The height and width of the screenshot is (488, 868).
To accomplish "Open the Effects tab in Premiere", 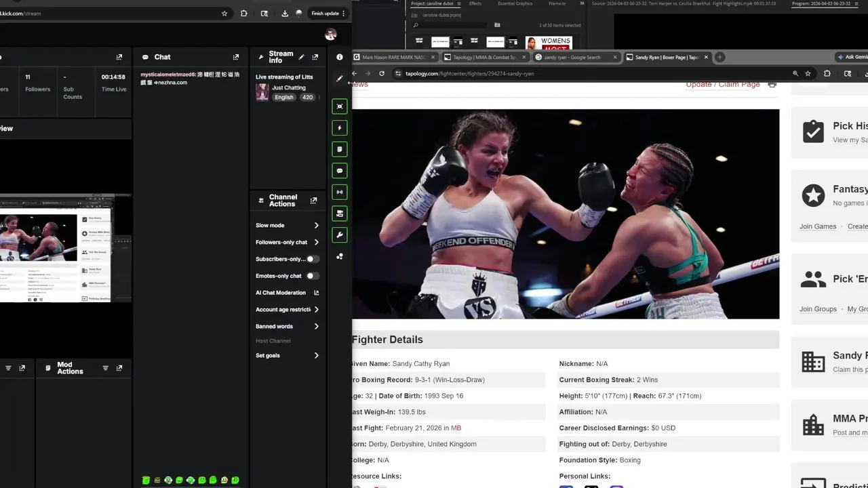I will [475, 3].
